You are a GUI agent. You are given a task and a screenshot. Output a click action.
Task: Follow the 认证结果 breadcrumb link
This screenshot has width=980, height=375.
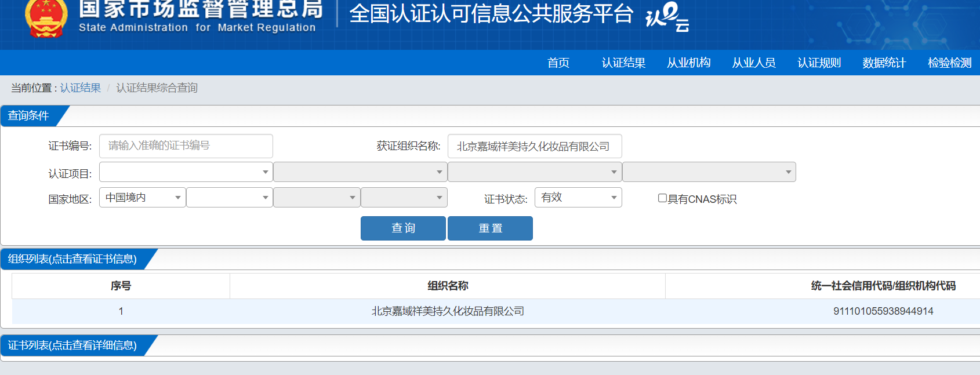click(80, 88)
